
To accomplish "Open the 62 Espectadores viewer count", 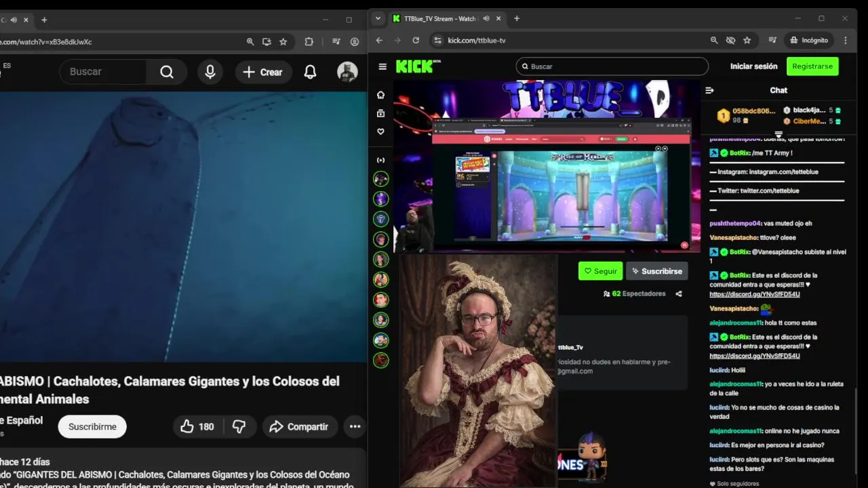I will (634, 293).
